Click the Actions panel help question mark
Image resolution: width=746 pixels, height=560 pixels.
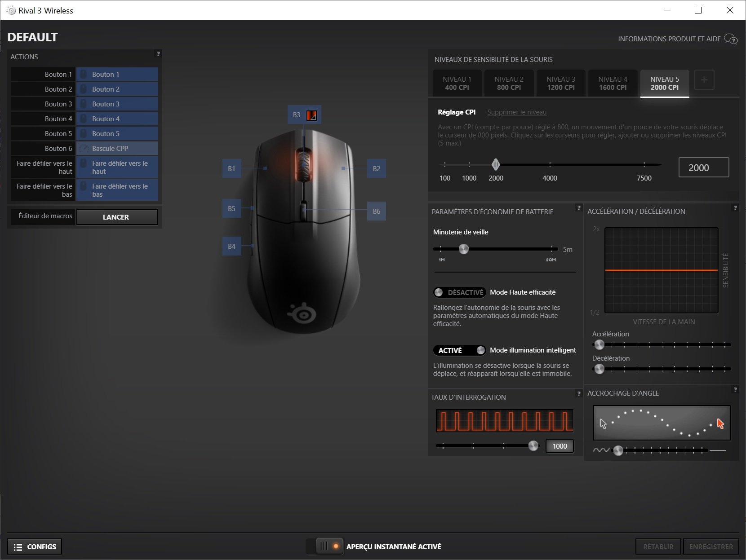tap(158, 54)
